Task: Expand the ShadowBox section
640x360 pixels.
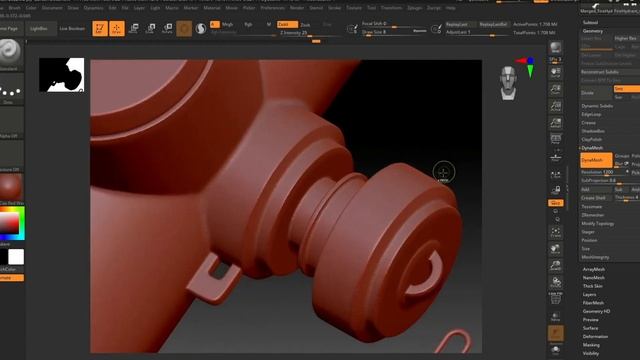Action: tap(593, 131)
